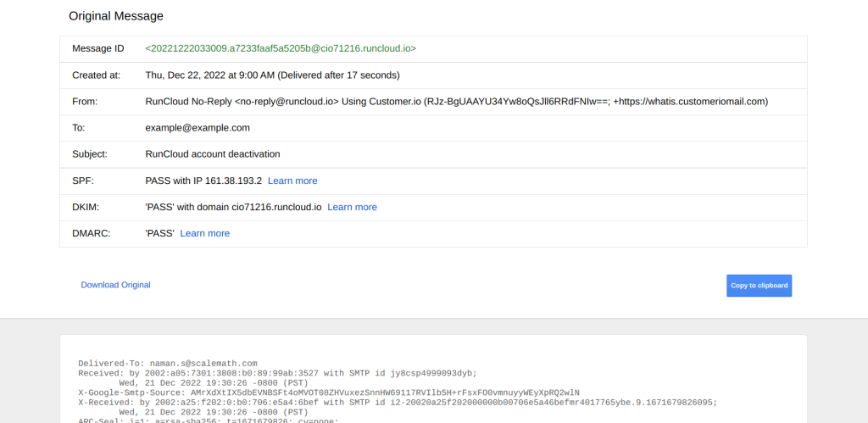Click the SPF: label
The image size is (868, 423).
82,181
